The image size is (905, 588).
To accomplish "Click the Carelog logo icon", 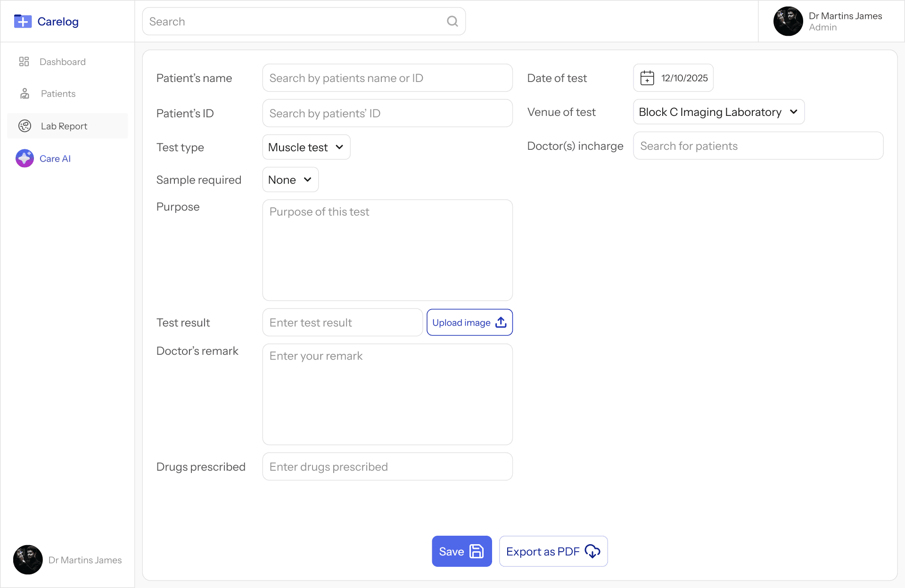I will coord(23,21).
